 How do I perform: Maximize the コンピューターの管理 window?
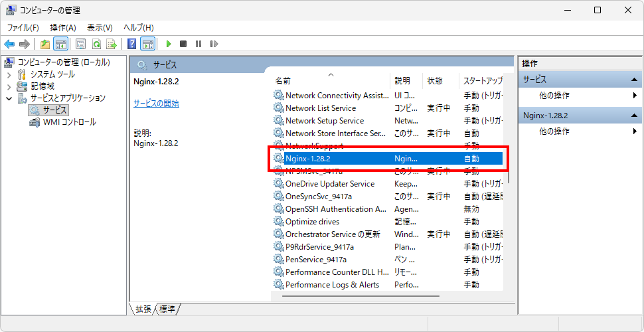click(x=598, y=10)
